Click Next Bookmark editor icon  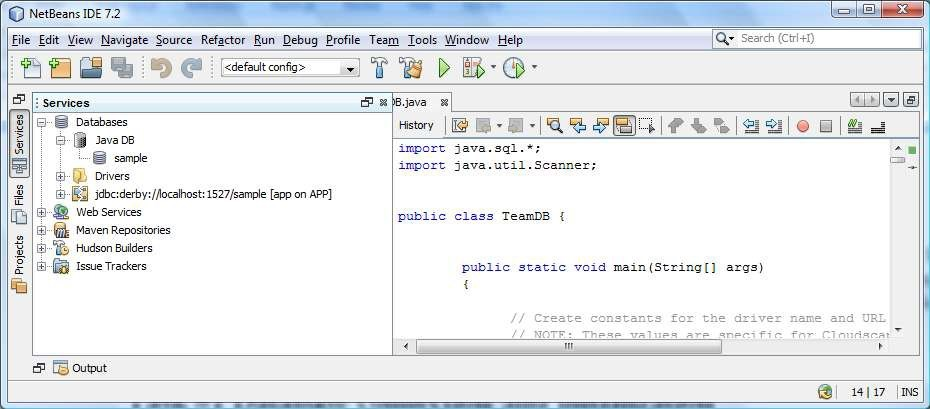(x=699, y=125)
